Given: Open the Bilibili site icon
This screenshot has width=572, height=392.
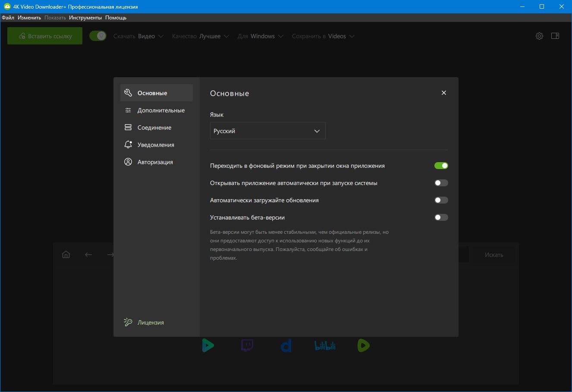Looking at the screenshot, I should [x=325, y=345].
